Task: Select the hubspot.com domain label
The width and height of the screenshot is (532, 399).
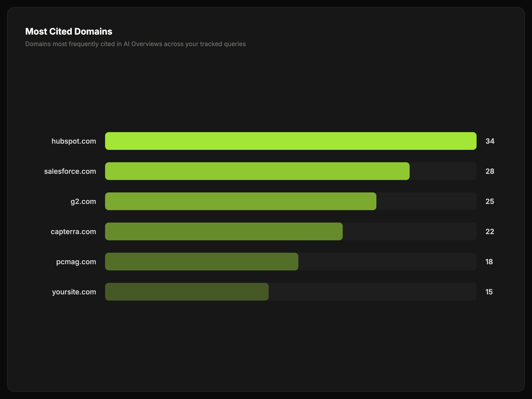Action: tap(74, 141)
